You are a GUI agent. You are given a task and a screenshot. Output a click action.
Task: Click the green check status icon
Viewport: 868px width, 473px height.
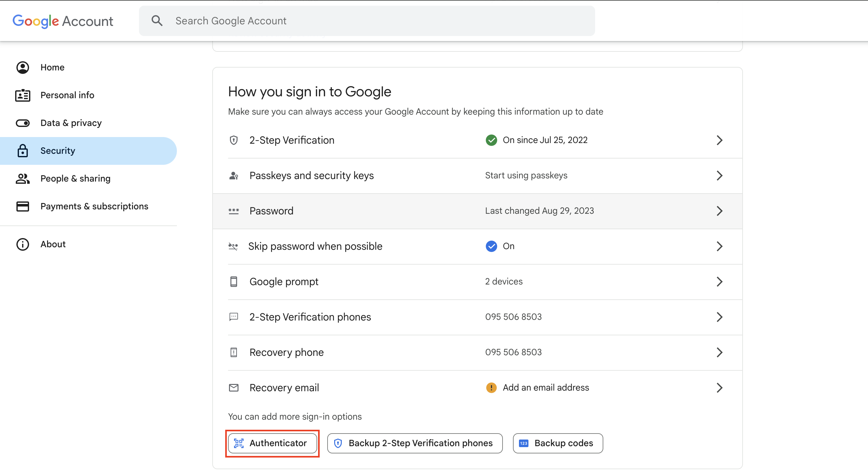[x=491, y=140]
